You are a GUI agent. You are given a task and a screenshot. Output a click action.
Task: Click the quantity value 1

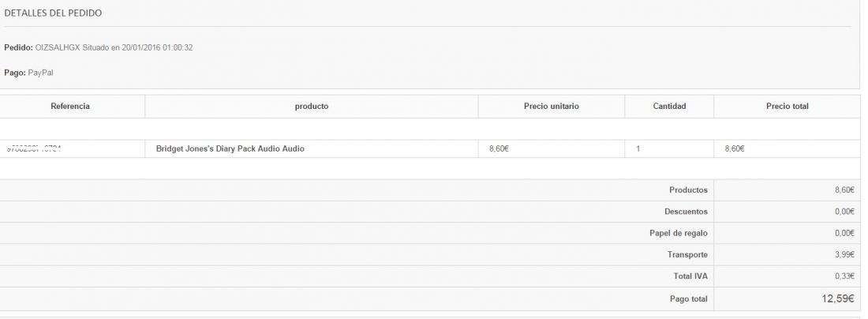click(638, 148)
